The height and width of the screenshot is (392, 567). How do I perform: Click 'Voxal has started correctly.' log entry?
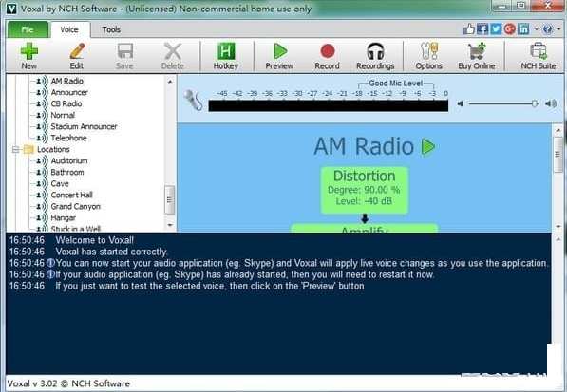coord(112,252)
